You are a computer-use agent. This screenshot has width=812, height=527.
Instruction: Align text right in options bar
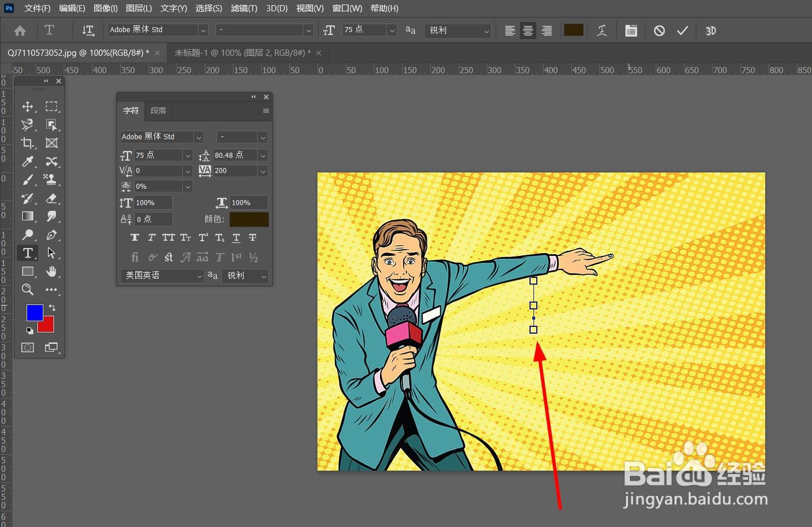[547, 30]
